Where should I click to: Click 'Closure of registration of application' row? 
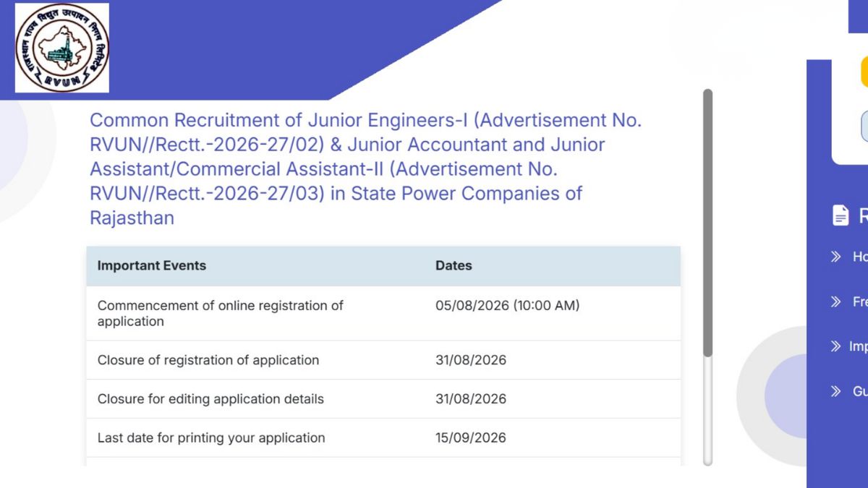[x=383, y=360]
